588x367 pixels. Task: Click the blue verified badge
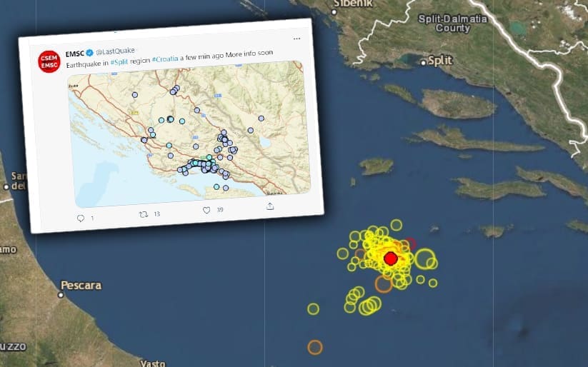90,54
